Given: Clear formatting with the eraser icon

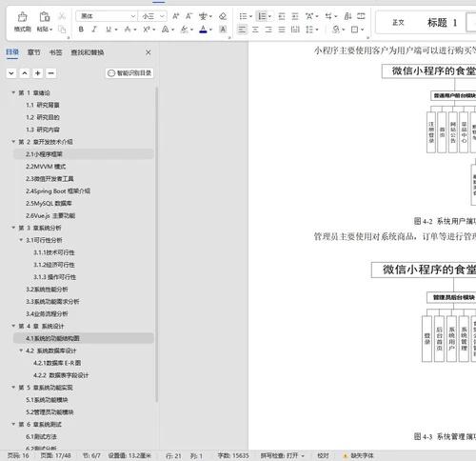Looking at the screenshot, I should point(223,16).
